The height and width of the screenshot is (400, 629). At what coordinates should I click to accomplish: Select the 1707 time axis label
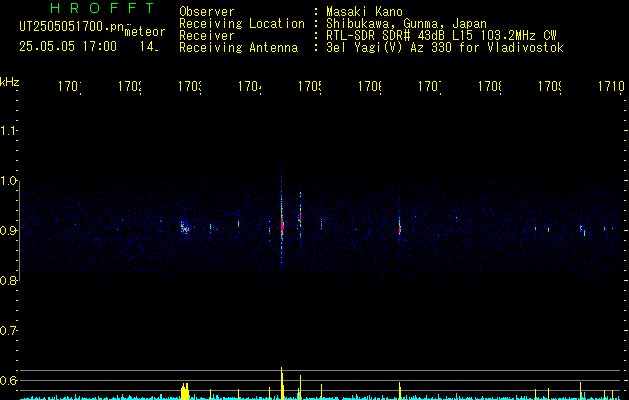tap(430, 86)
